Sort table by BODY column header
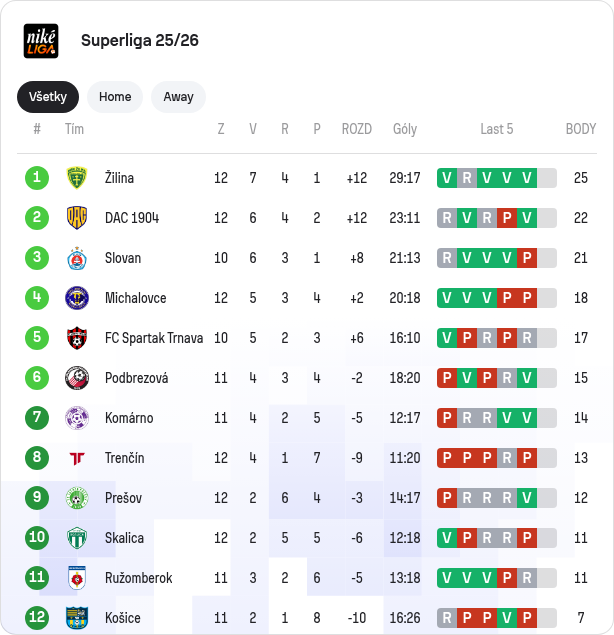This screenshot has height=635, width=614. tap(580, 129)
